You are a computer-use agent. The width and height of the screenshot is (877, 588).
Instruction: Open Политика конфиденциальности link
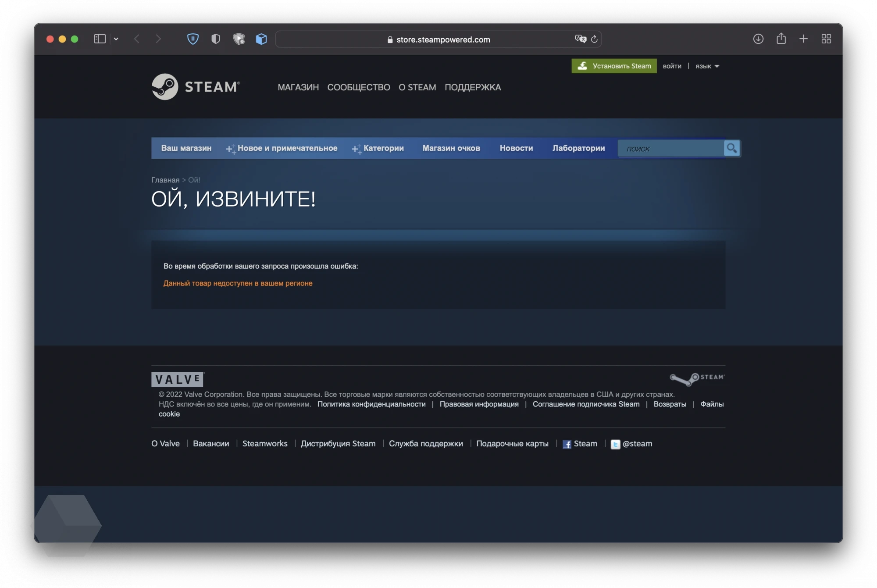(371, 404)
